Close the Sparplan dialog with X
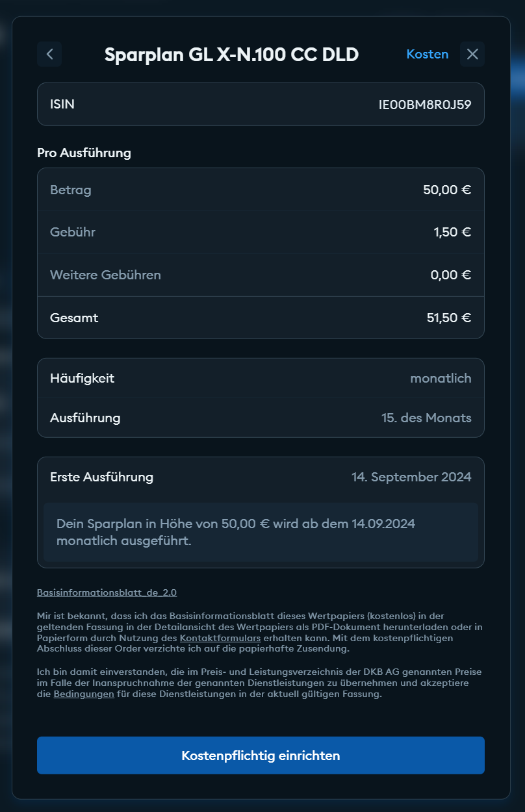The height and width of the screenshot is (812, 525). coord(472,54)
